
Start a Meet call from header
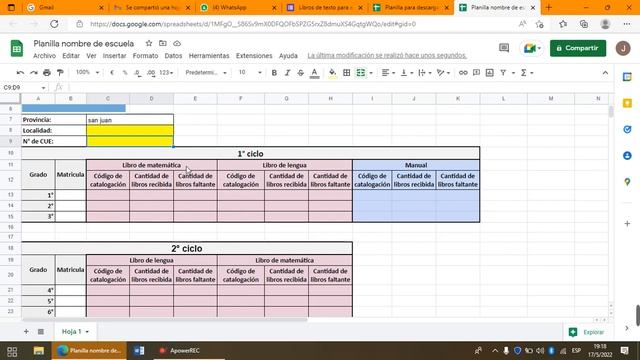point(532,48)
